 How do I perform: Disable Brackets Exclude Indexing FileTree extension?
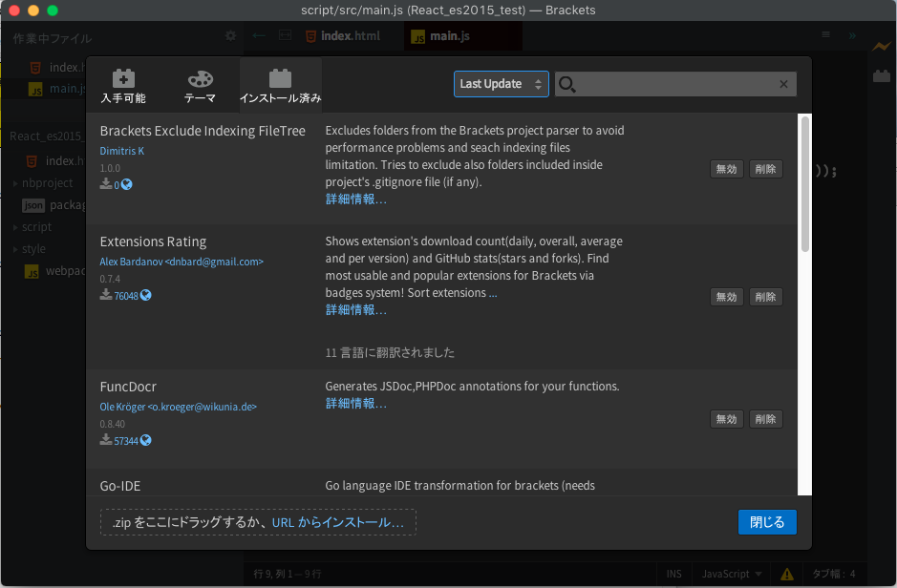coord(727,169)
